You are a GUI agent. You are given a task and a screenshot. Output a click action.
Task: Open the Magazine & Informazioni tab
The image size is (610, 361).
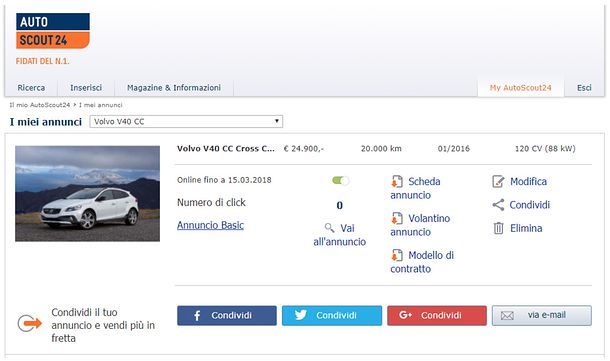(x=174, y=88)
